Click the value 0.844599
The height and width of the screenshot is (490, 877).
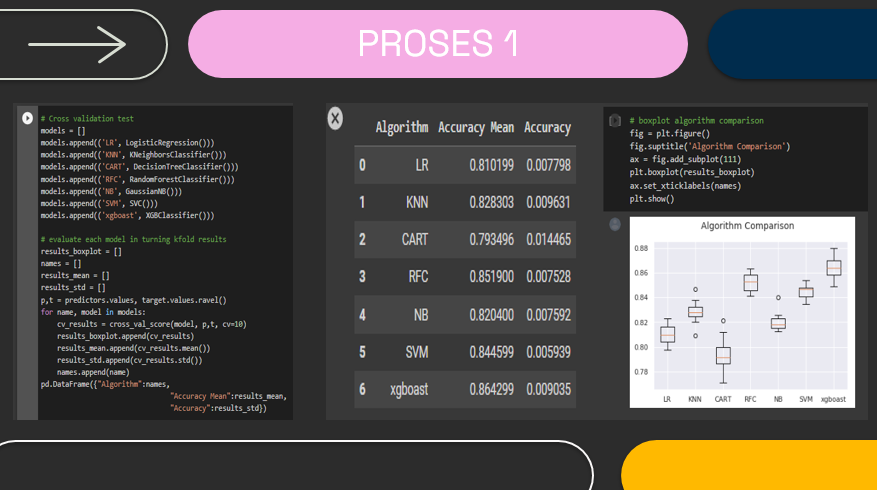(492, 352)
